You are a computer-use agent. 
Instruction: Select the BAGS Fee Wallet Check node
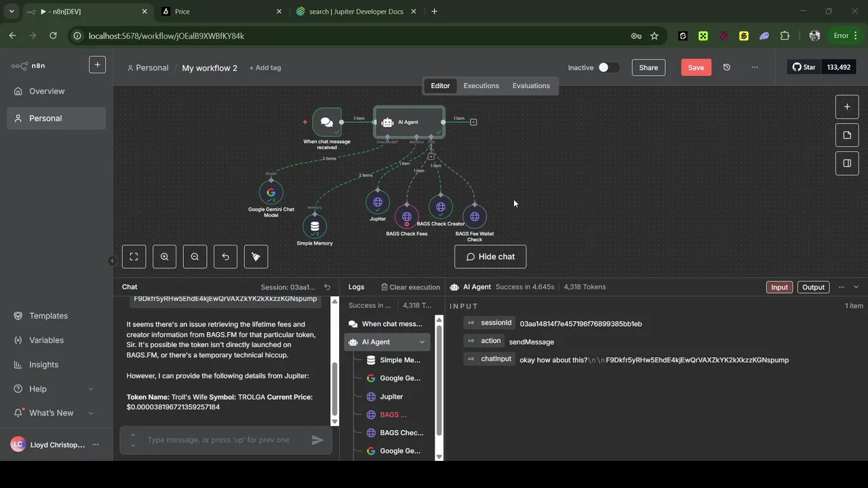[x=475, y=217]
